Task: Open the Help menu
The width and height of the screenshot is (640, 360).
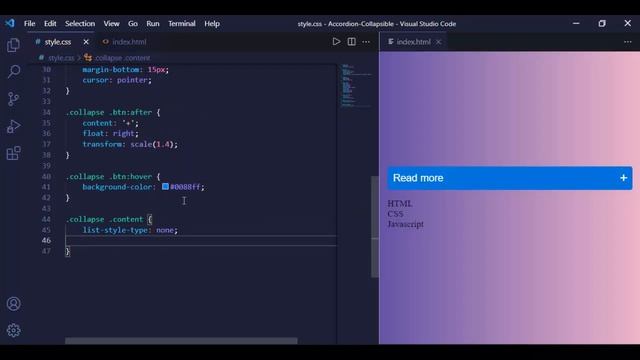Action: (x=212, y=24)
